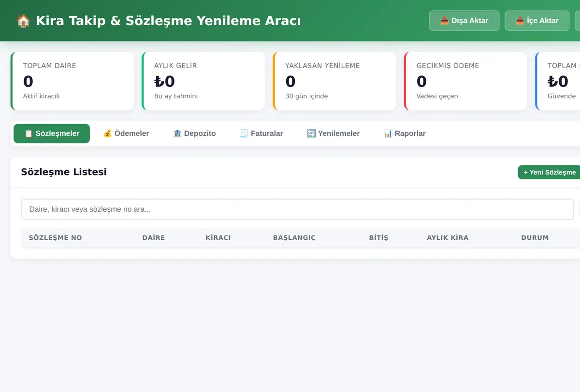The image size is (580, 392).
Task: Click the + Yeni Sözleşme button
Action: click(550, 172)
